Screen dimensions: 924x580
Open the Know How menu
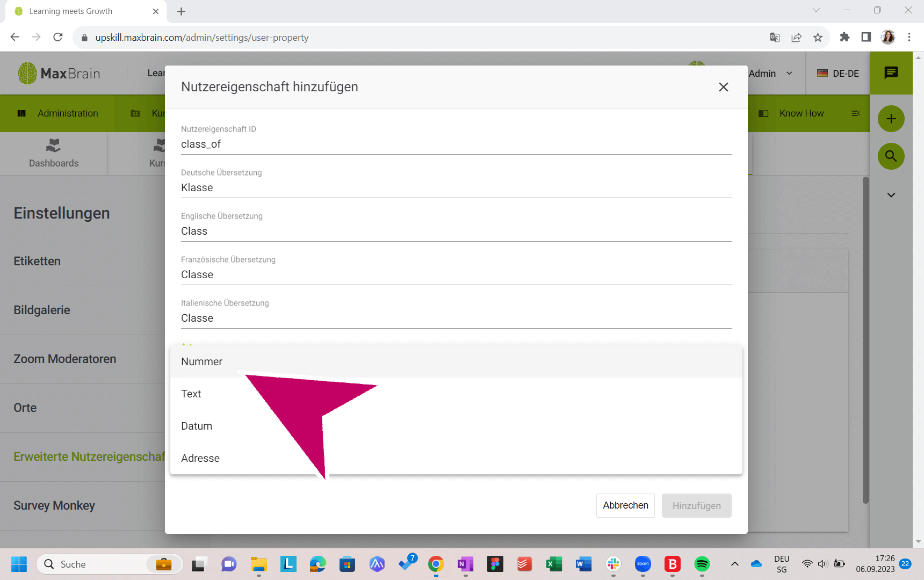(x=791, y=113)
